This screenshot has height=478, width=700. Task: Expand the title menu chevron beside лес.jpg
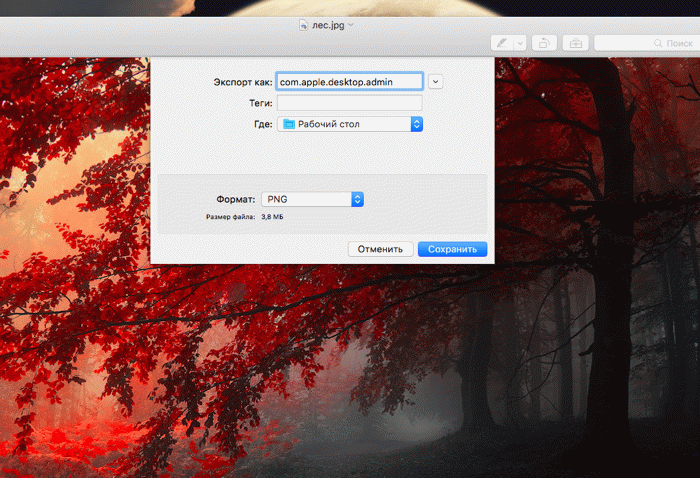click(x=351, y=25)
